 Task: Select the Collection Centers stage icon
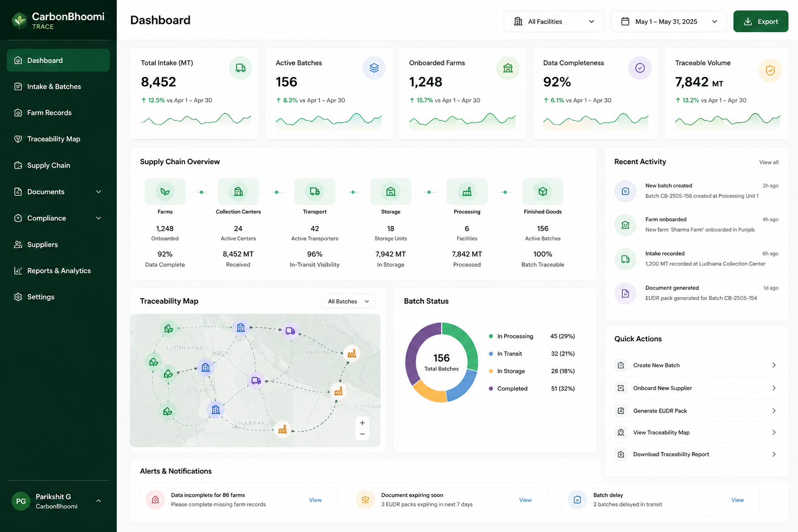coord(238,192)
